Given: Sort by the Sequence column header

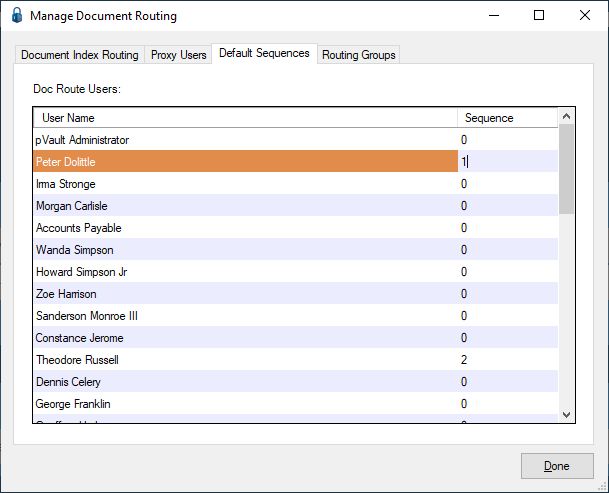Looking at the screenshot, I should [x=507, y=118].
